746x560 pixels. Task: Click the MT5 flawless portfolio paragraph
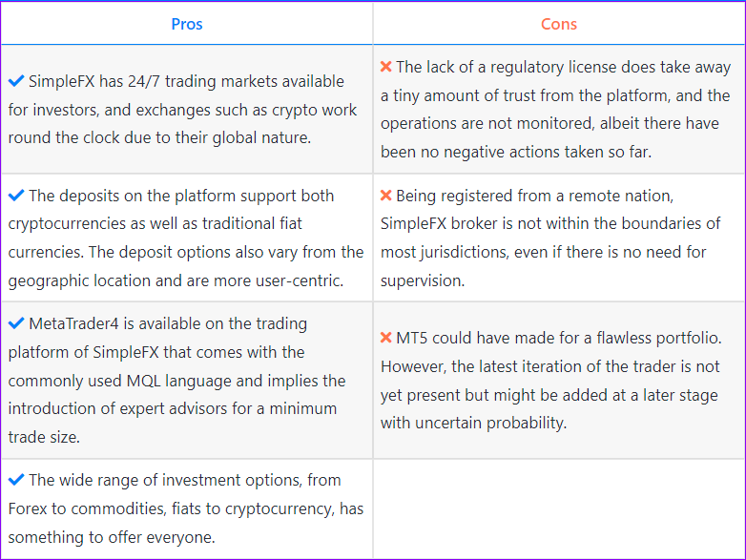click(551, 380)
